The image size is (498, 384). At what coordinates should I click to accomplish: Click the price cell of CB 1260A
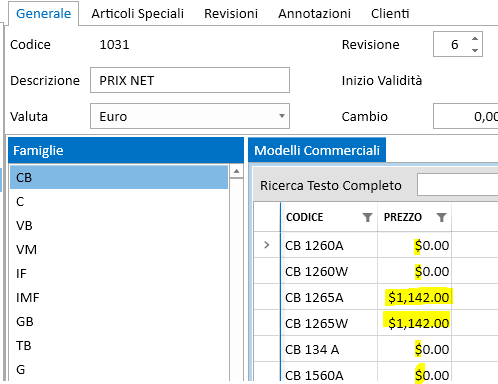point(415,245)
